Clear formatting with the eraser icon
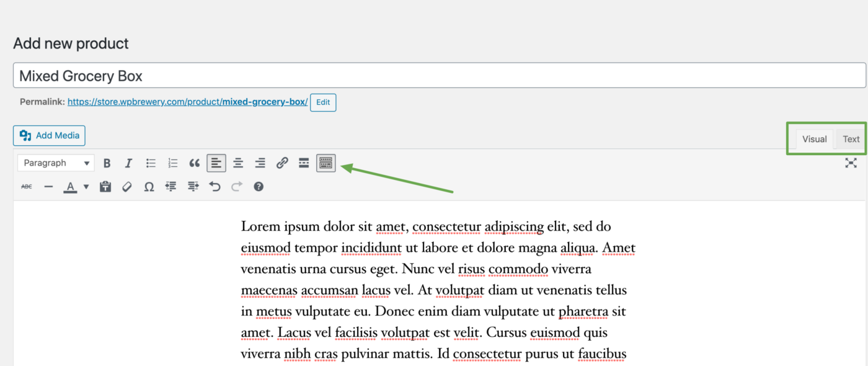The image size is (868, 366). (x=127, y=186)
